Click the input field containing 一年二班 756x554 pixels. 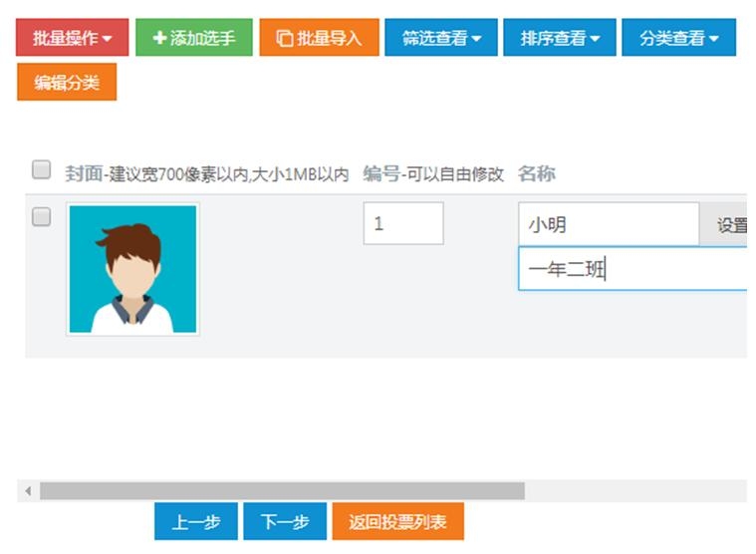[631, 269]
